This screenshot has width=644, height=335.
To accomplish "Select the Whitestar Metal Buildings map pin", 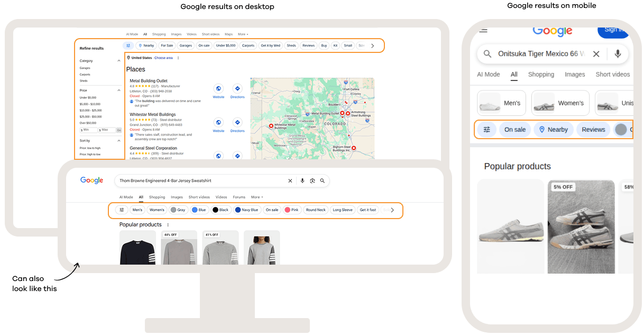I will pyautogui.click(x=271, y=126).
